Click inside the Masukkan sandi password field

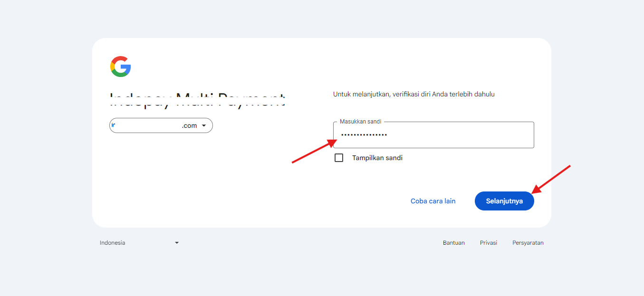(x=433, y=136)
